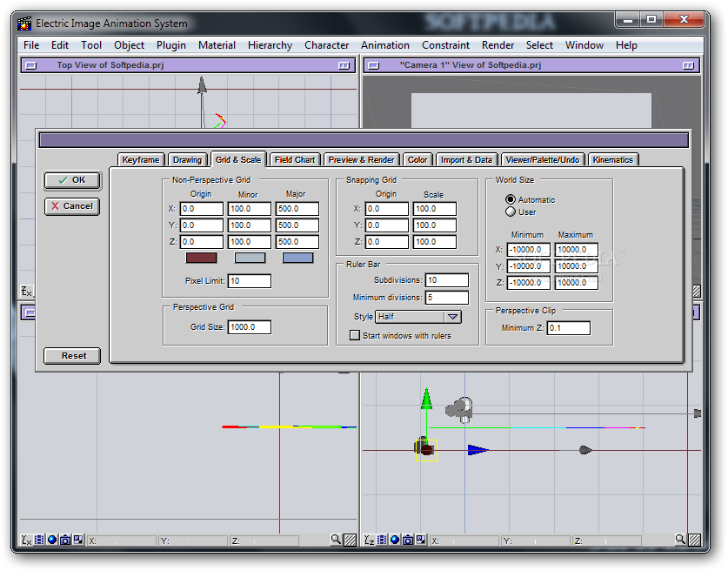Image resolution: width=728 pixels, height=571 pixels.
Task: Click the Reset button
Action: pos(73,355)
